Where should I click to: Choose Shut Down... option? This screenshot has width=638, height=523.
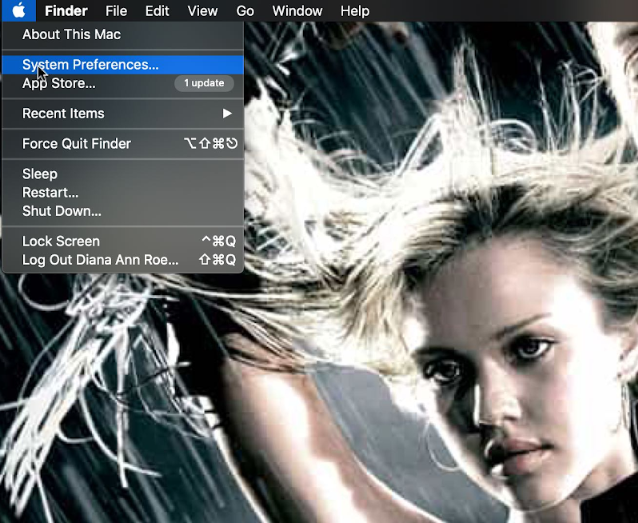click(x=123, y=211)
